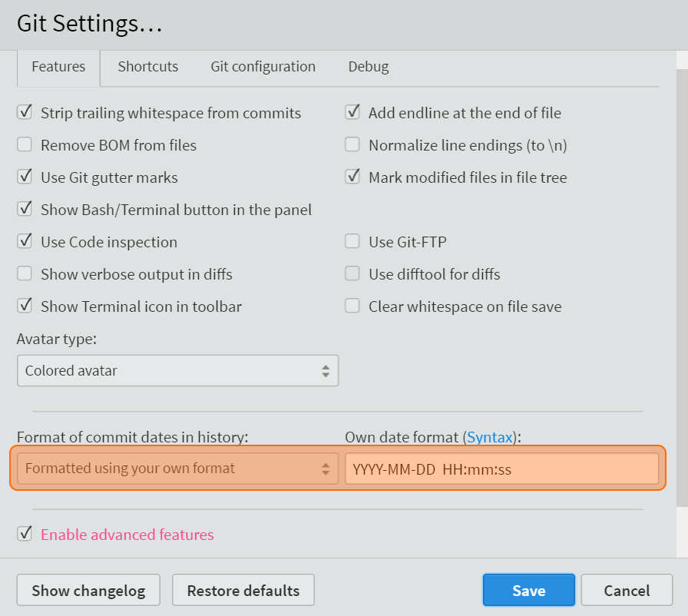Enable Use Git-FTP checkbox

[x=352, y=241]
